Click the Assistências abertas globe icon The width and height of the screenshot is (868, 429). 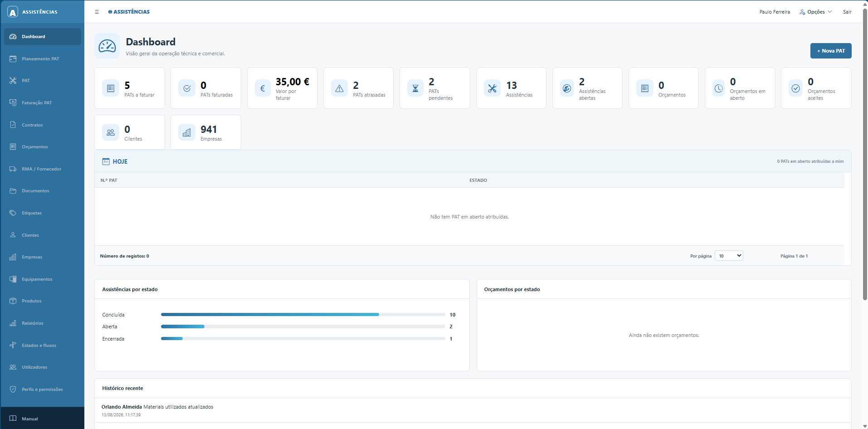click(x=567, y=88)
